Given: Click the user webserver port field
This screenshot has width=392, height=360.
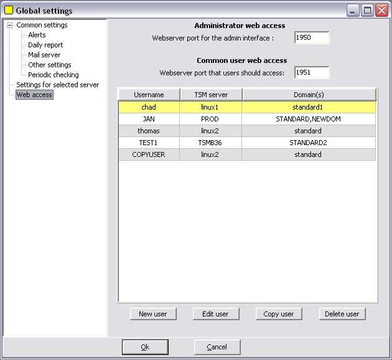Looking at the screenshot, I should point(312,72).
